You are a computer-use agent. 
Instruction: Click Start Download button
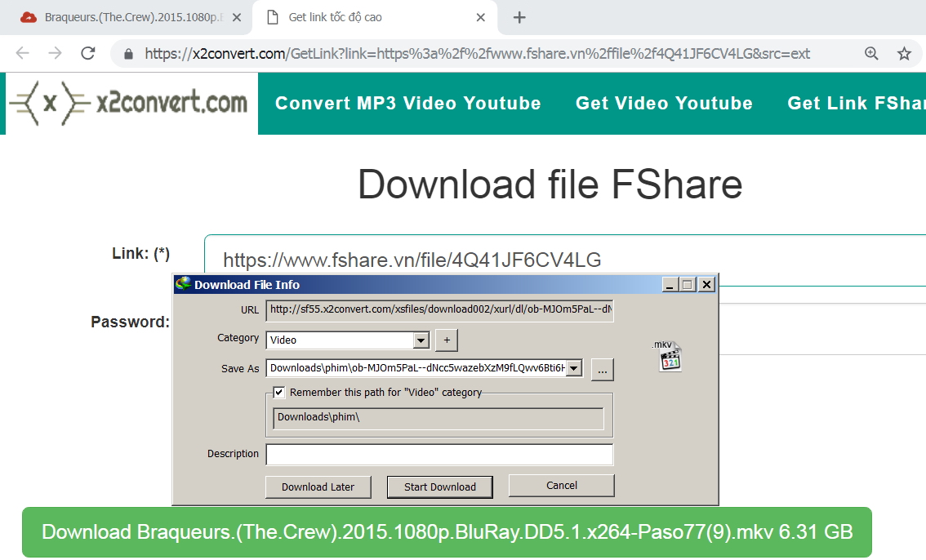[440, 487]
